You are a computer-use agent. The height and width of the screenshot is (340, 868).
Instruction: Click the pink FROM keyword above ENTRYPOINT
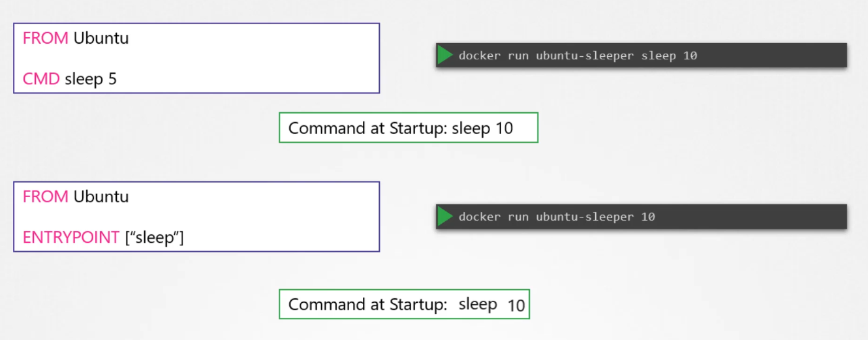point(45,197)
